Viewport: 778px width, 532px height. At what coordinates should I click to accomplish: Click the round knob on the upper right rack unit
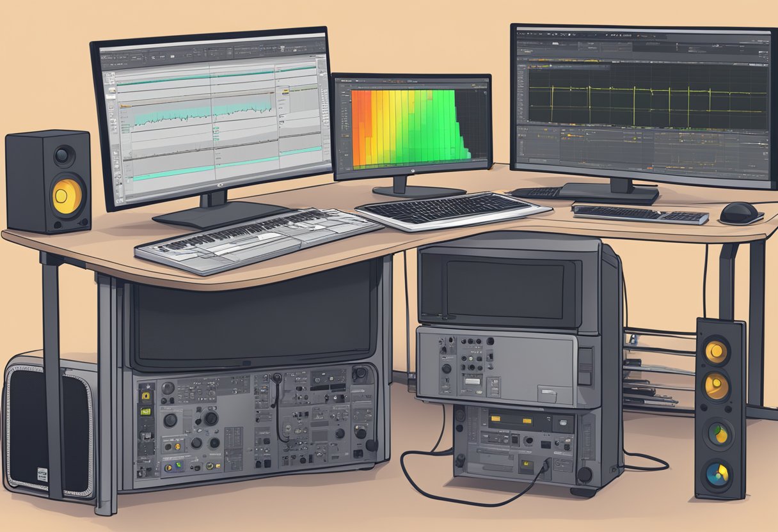447,368
